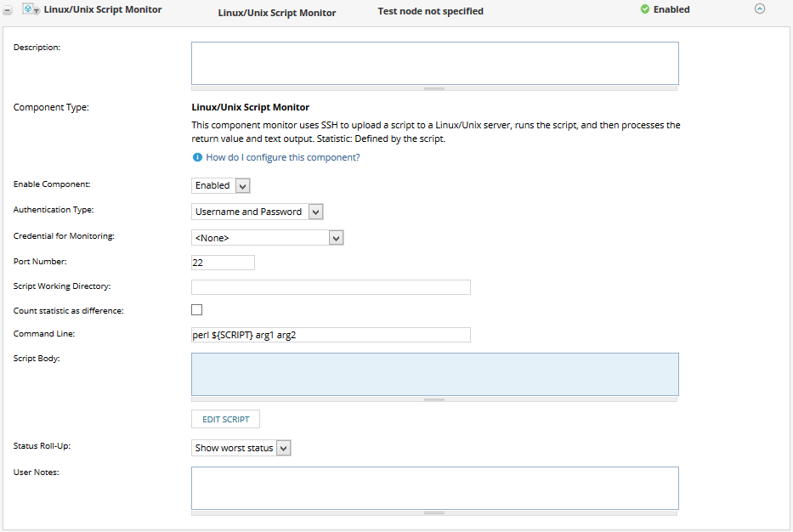Click the green Enabled status icon
Screen dimensions: 793x532
pos(644,10)
